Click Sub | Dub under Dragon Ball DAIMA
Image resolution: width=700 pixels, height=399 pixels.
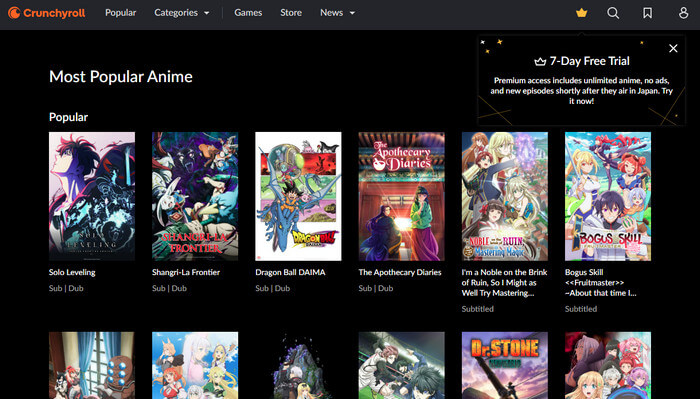tap(272, 288)
